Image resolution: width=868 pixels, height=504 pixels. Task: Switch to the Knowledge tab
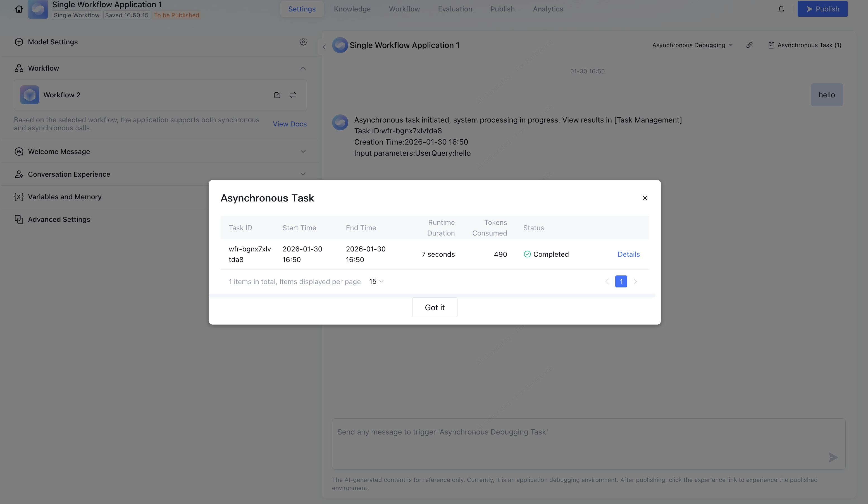pyautogui.click(x=352, y=9)
